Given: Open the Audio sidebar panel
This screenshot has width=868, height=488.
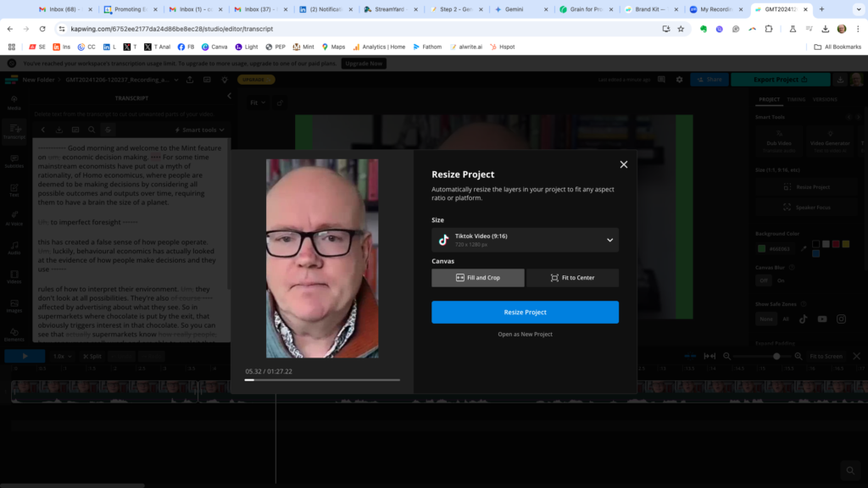Looking at the screenshot, I should tap(14, 247).
